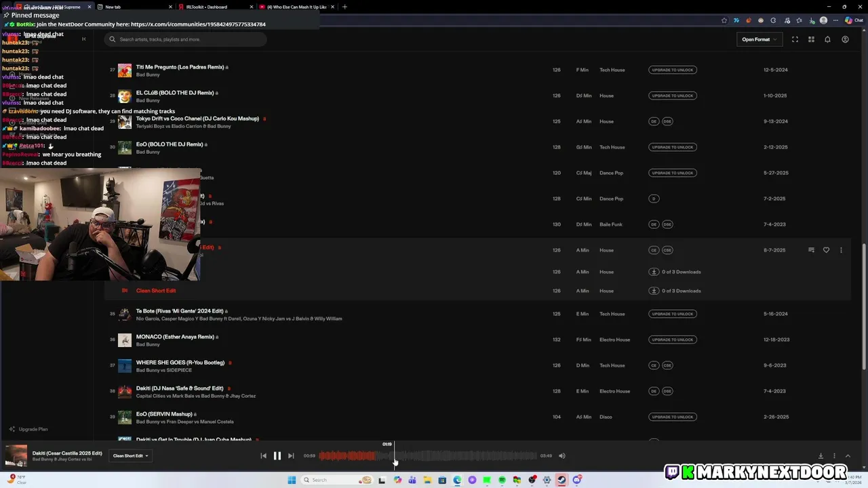Add highlighted track to playlist queue icon
The image size is (868, 488).
click(x=811, y=250)
